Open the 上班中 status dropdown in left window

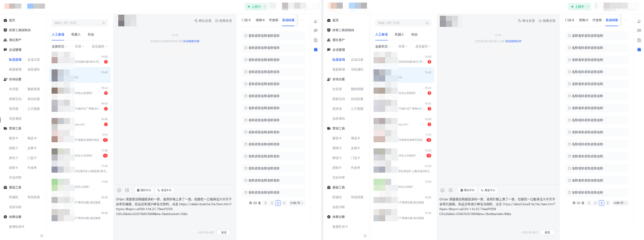click(256, 7)
